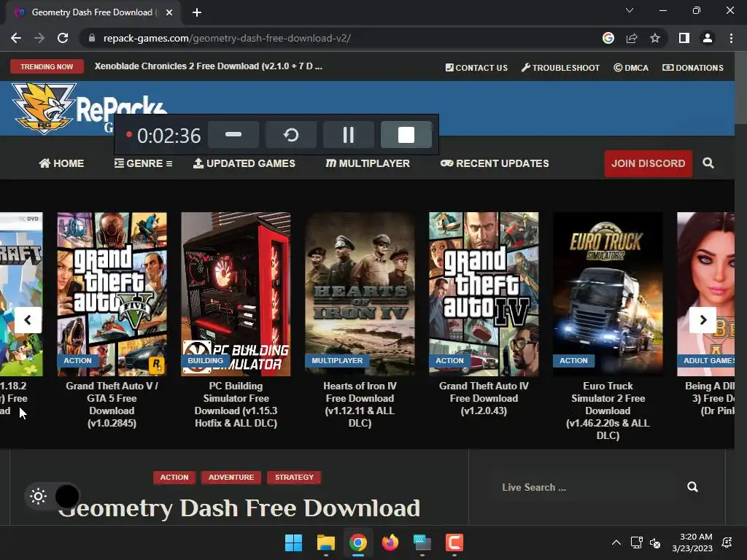
Task: View site info lock icon
Action: coord(92,38)
